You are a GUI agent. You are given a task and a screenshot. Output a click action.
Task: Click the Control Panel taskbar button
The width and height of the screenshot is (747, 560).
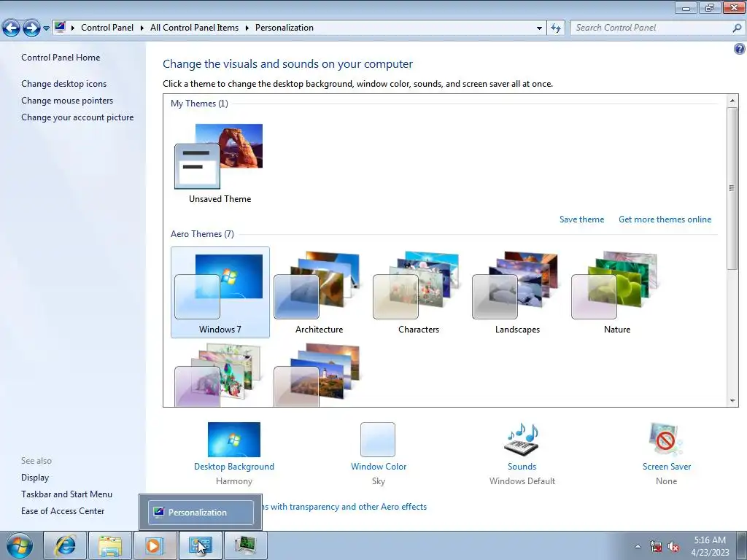pyautogui.click(x=200, y=545)
